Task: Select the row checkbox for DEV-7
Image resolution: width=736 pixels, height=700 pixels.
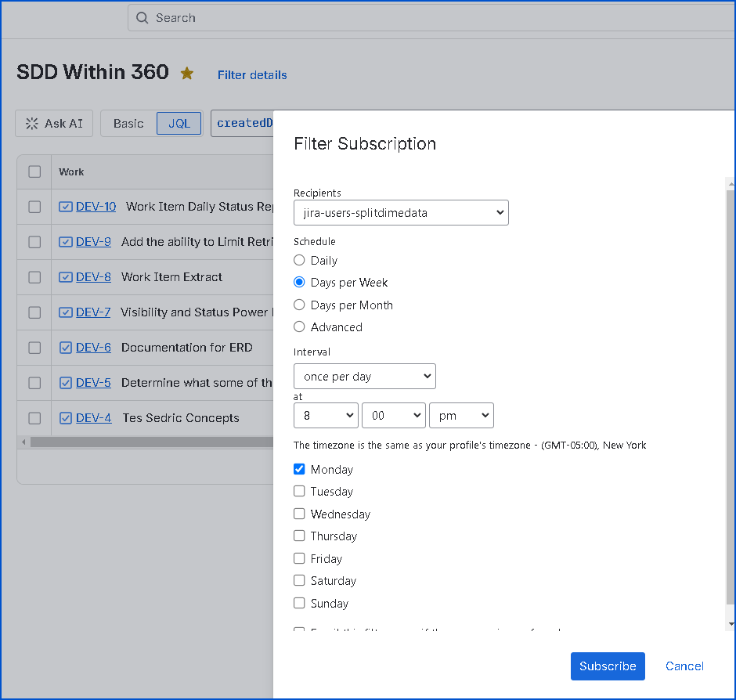Action: 34,312
